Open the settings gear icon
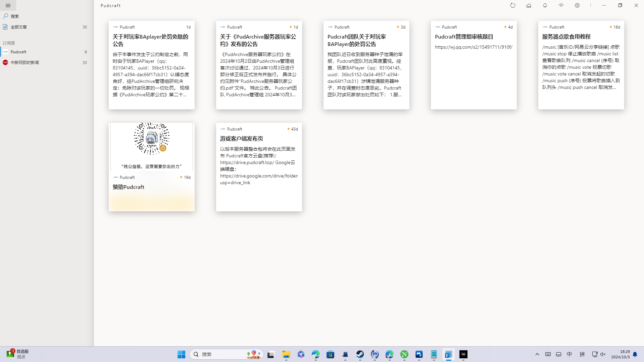Viewport: 644px width, 362px height. 577,5
